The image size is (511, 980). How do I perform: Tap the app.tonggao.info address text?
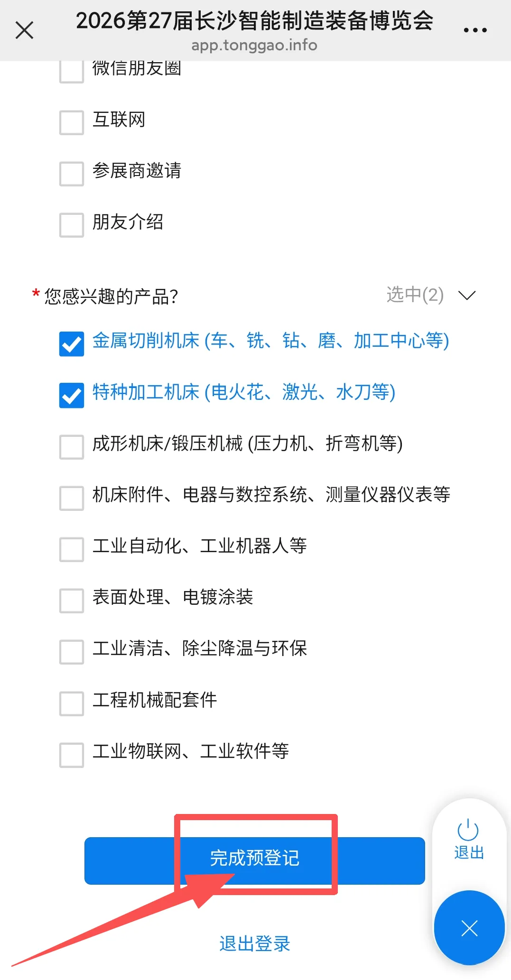(x=254, y=46)
